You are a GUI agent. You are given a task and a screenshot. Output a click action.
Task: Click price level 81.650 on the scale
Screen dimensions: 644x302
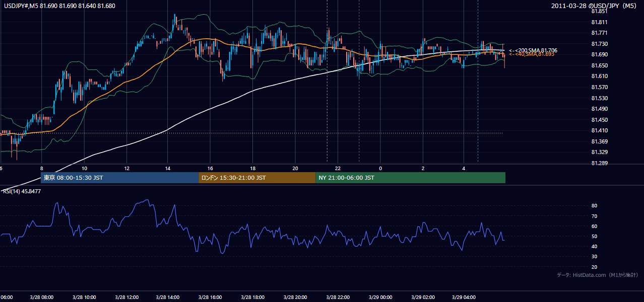click(599, 66)
